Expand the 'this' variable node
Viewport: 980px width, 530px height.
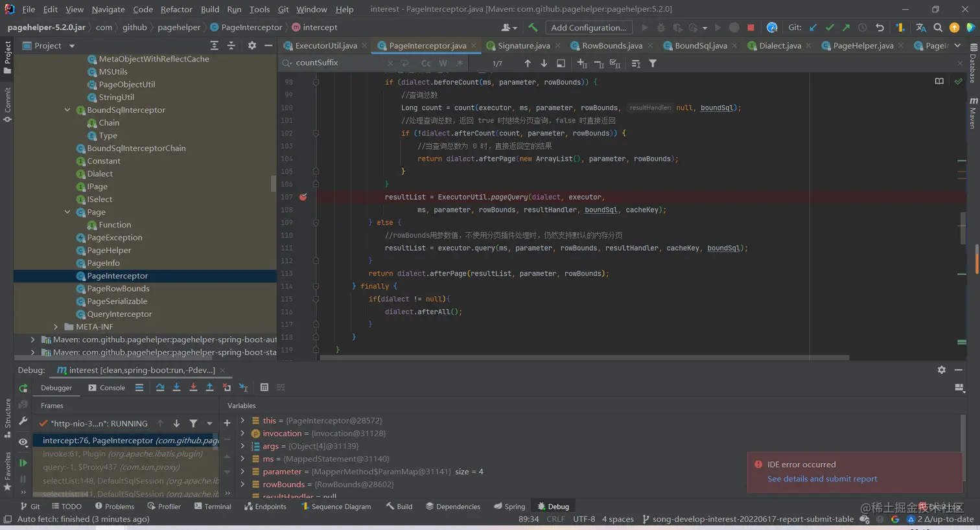[242, 421]
